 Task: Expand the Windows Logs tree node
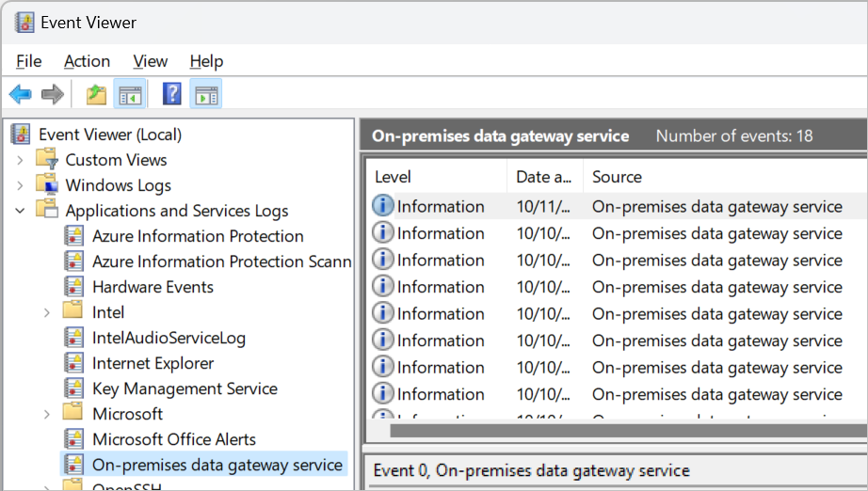pyautogui.click(x=21, y=185)
